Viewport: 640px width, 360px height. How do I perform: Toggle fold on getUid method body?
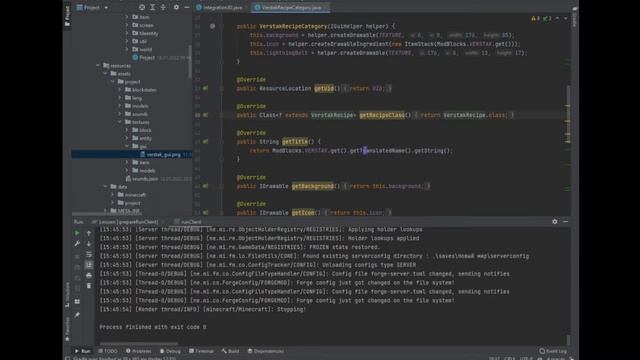pyautogui.click(x=222, y=88)
